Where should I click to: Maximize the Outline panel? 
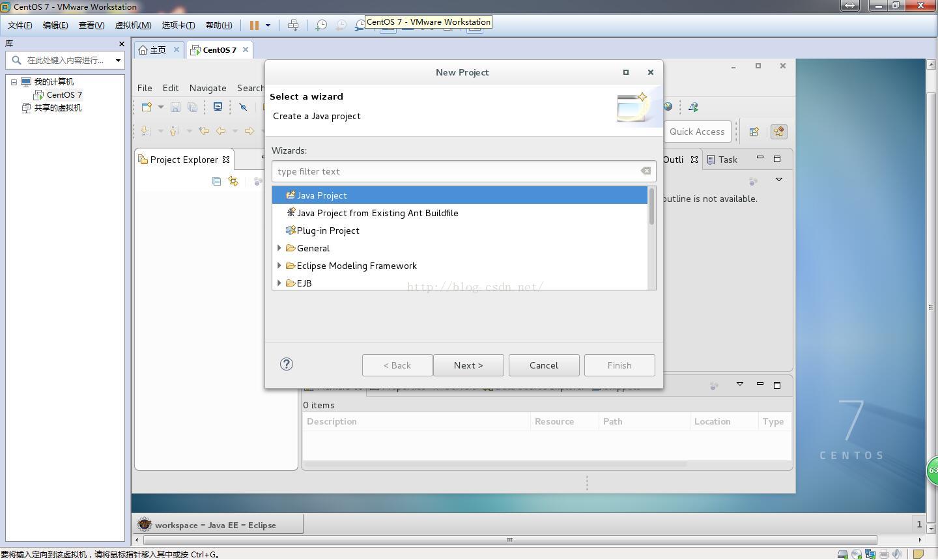776,159
